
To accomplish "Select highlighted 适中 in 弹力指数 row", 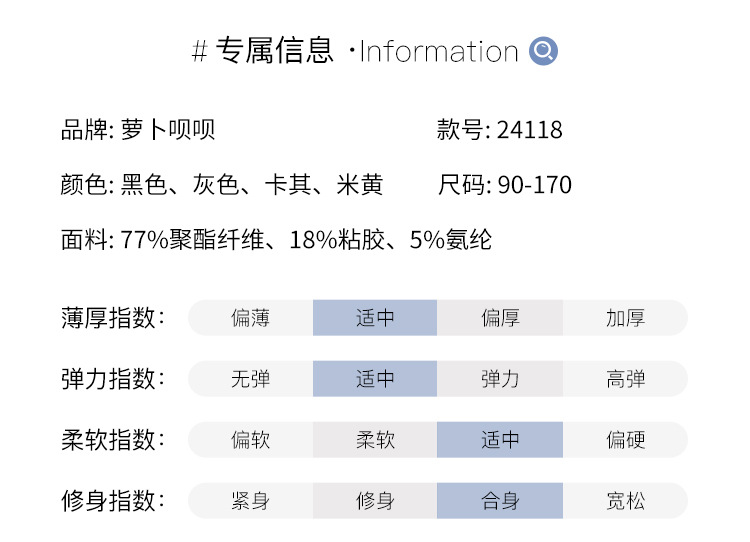I will (375, 379).
